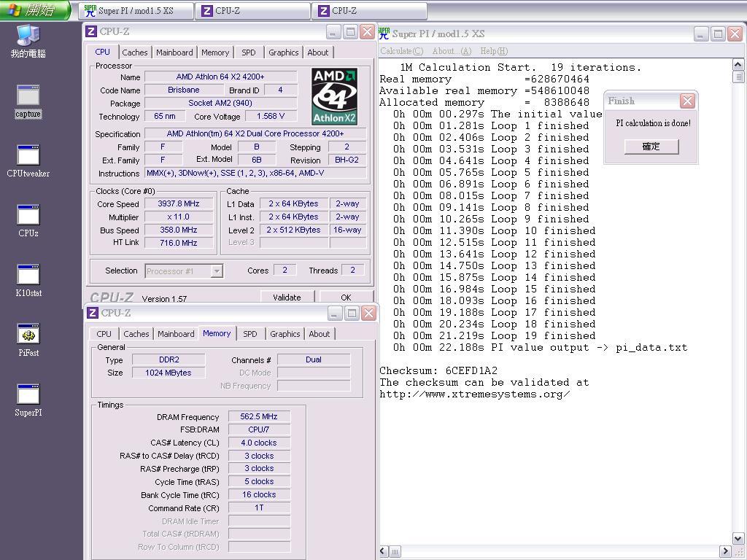The image size is (747, 560).
Task: Open the About menu in Super PI
Action: coord(451,51)
